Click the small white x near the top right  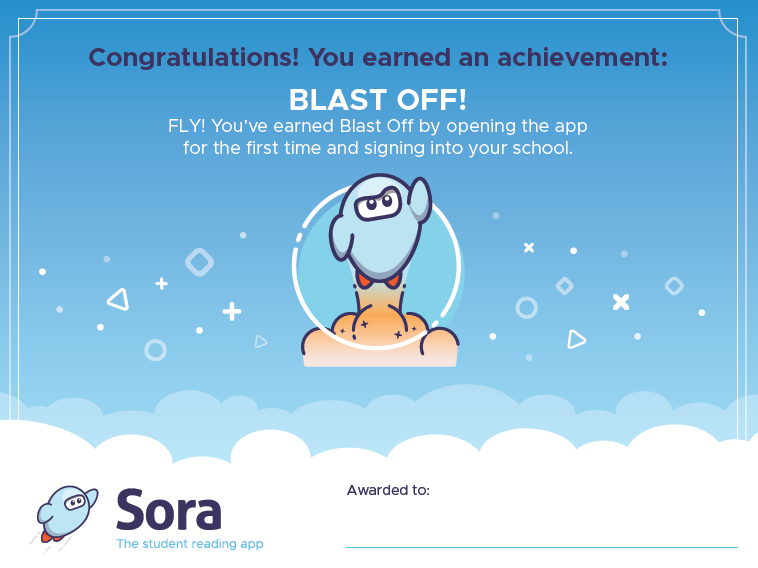529,247
